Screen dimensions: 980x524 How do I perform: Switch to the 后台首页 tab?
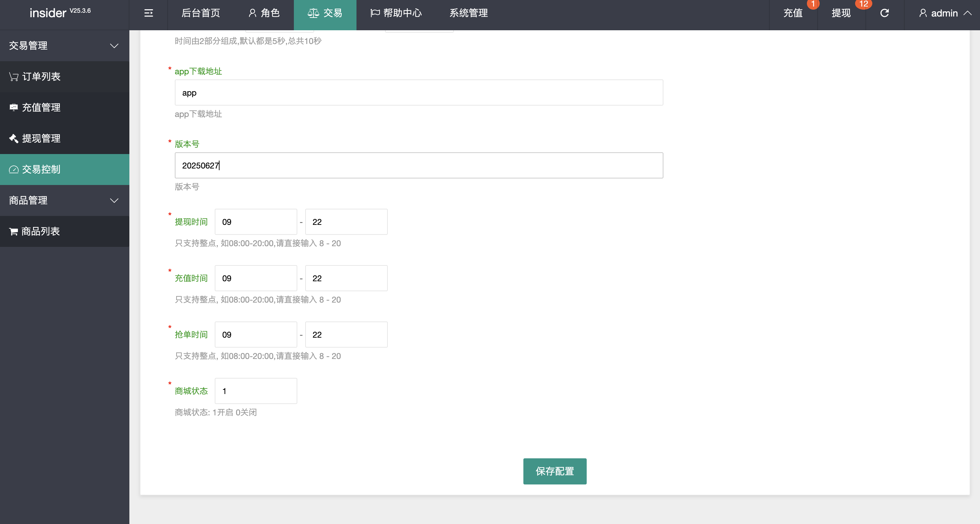click(x=201, y=13)
